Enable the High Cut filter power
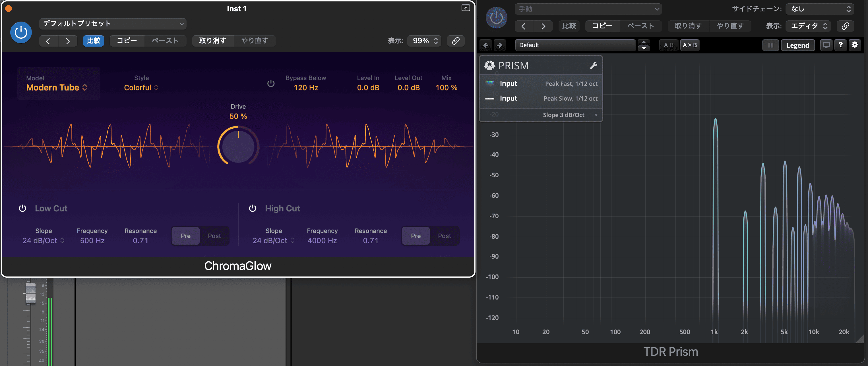The image size is (868, 366). click(x=252, y=208)
